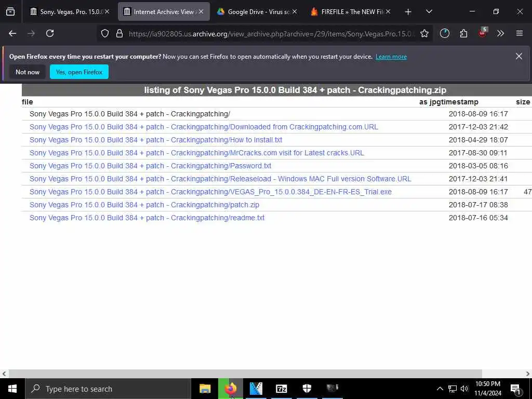
Task: Open Firefox View icon at tab bar start
Action: 10,12
